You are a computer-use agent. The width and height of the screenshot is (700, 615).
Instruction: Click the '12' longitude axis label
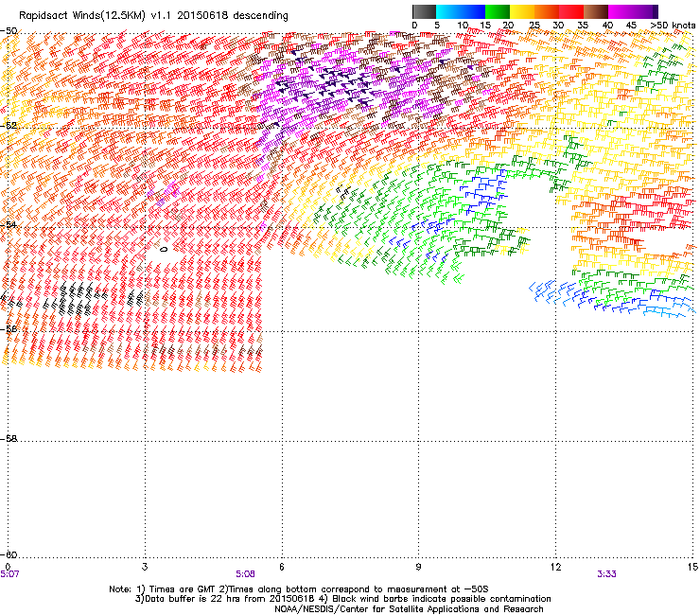(x=556, y=567)
